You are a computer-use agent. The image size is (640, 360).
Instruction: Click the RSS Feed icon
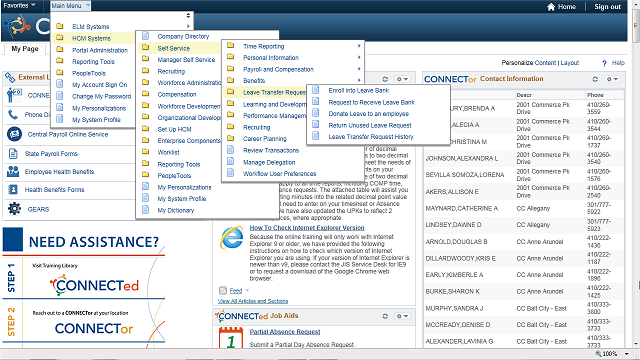tap(223, 291)
